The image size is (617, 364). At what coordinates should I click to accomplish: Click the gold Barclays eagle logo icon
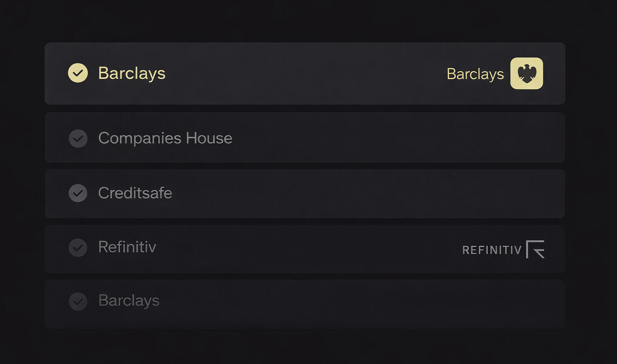click(527, 74)
